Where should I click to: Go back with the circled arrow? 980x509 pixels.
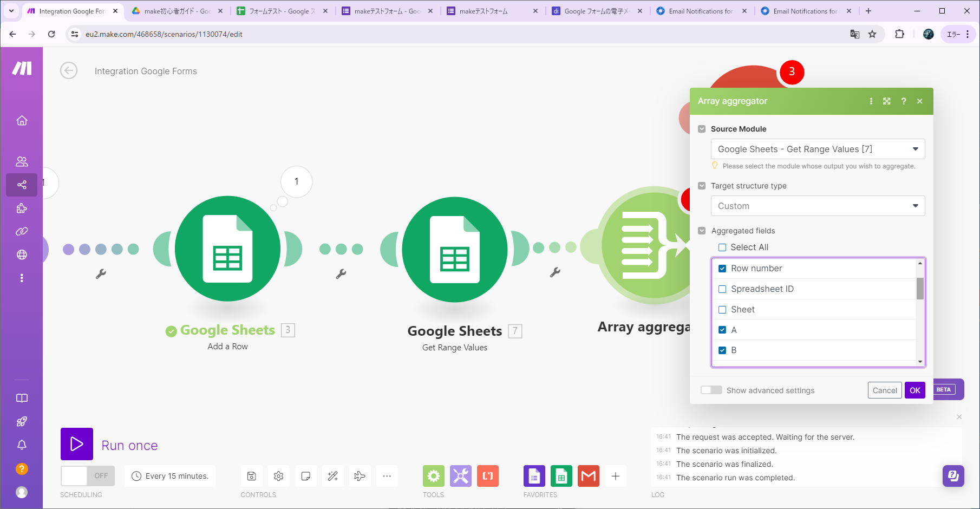69,70
